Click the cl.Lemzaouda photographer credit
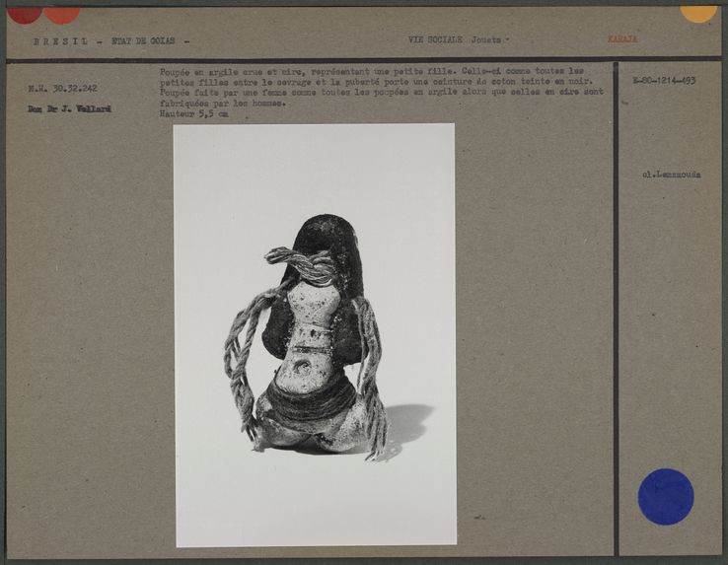728x565 pixels. (671, 175)
